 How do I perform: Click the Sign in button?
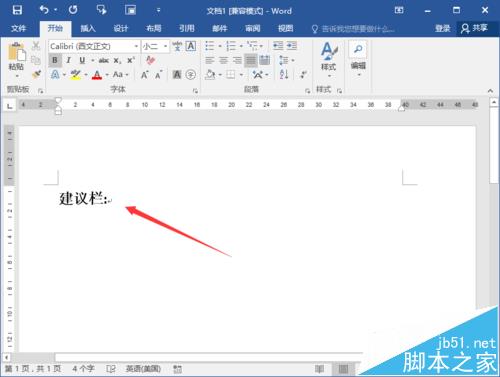[x=443, y=28]
